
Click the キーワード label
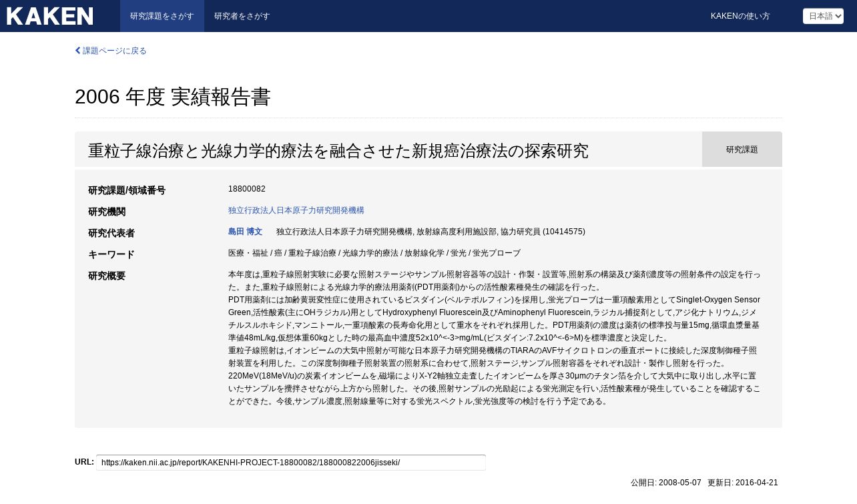click(x=111, y=254)
